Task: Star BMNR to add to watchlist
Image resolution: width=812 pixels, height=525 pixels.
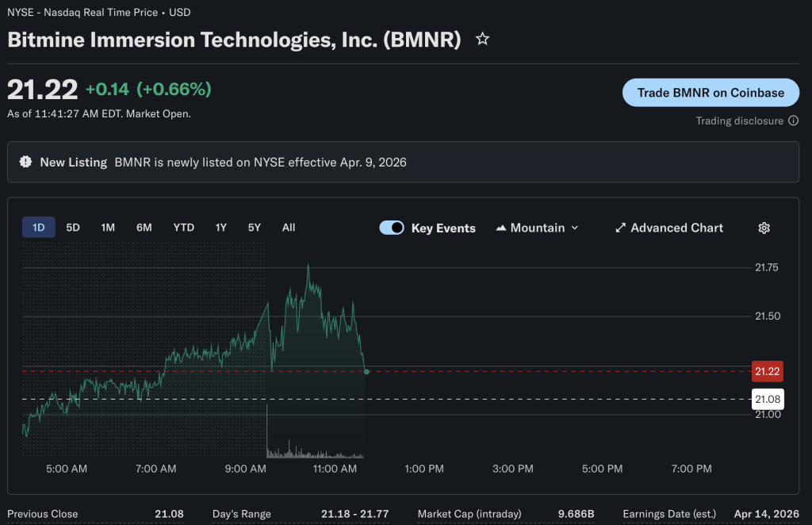Action: pos(482,39)
